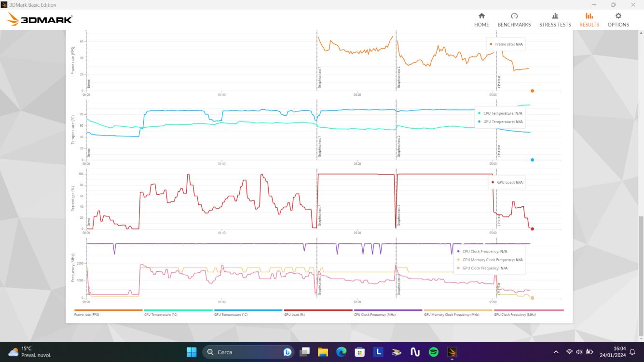Toggle CPU Temperature series in legend
Viewport: 644px width, 362px height.
178,313
